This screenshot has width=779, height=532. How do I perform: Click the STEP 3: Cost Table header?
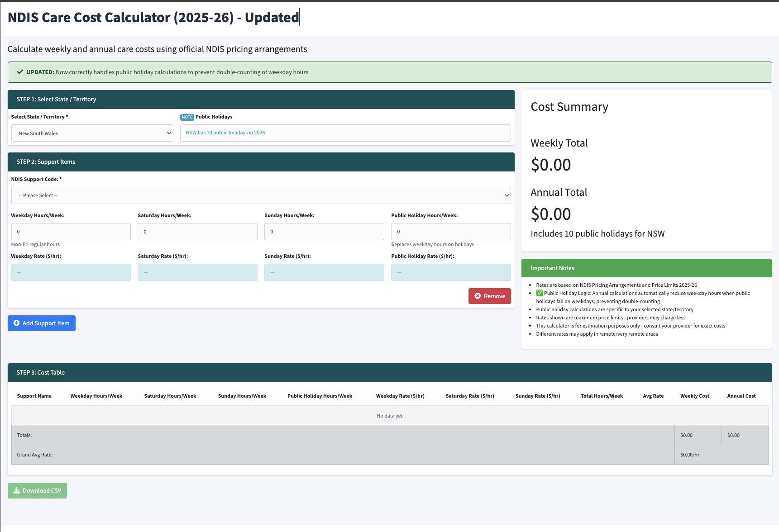[41, 372]
